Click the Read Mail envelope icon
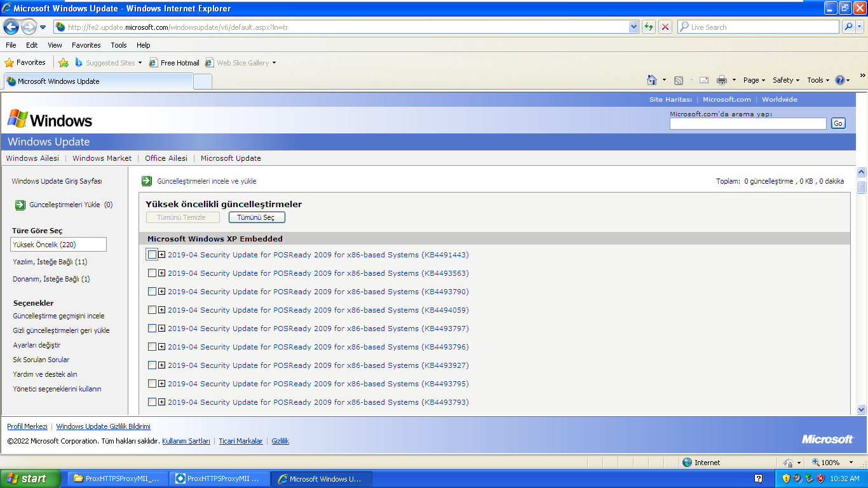Image resolution: width=868 pixels, height=488 pixels. point(704,80)
